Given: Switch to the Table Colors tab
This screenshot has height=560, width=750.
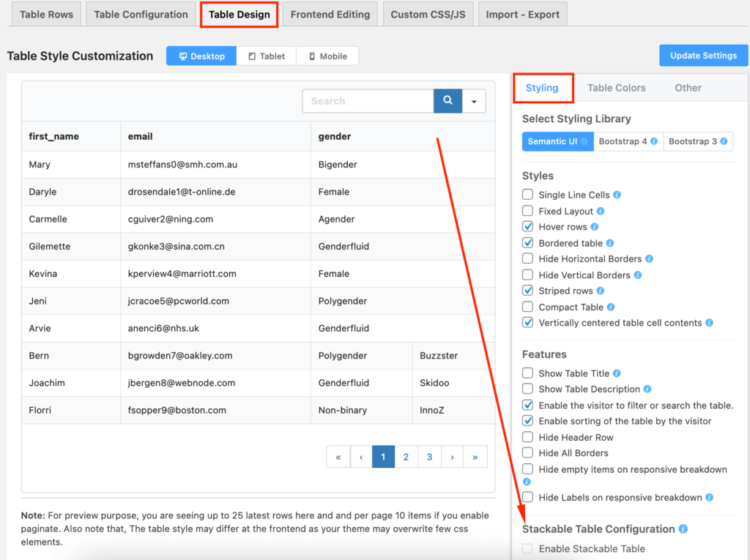Looking at the screenshot, I should coord(616,88).
